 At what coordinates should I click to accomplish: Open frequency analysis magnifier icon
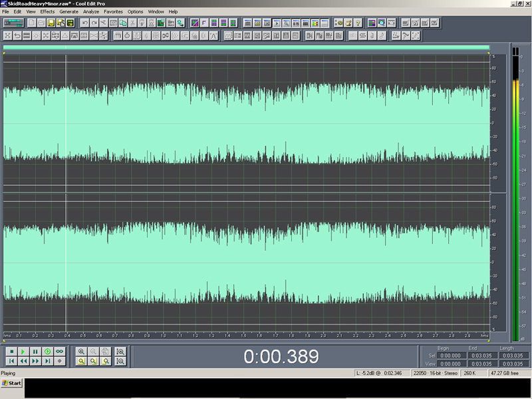382,23
